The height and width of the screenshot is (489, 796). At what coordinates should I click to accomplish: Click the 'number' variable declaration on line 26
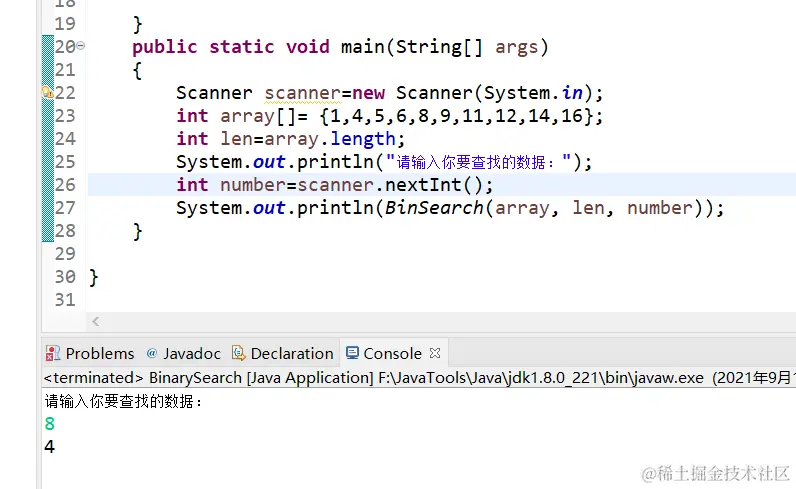pos(253,185)
